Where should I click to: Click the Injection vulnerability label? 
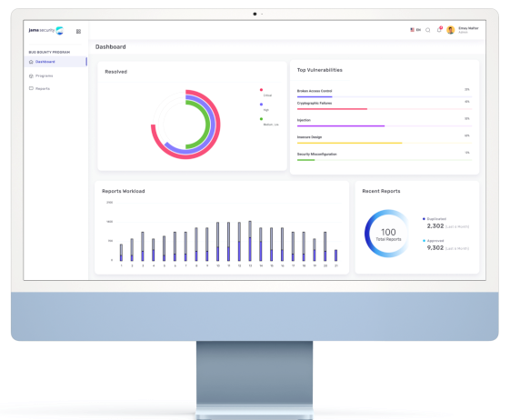304,120
